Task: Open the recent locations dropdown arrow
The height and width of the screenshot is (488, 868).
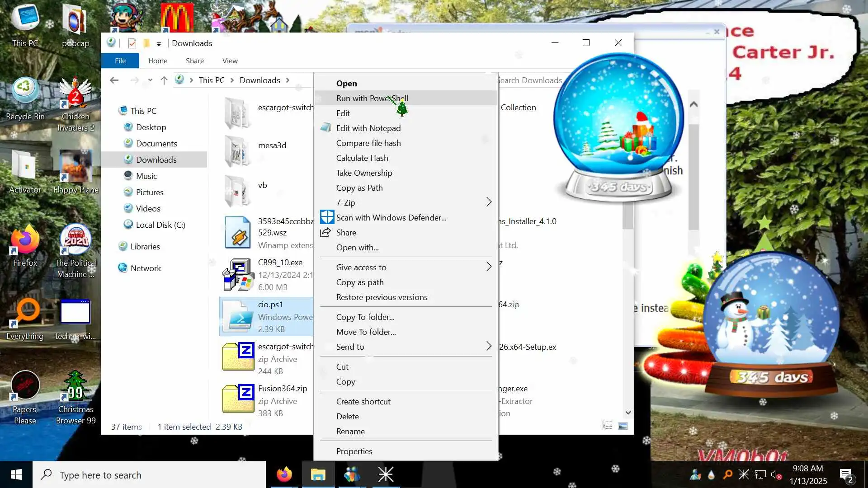Action: 150,80
